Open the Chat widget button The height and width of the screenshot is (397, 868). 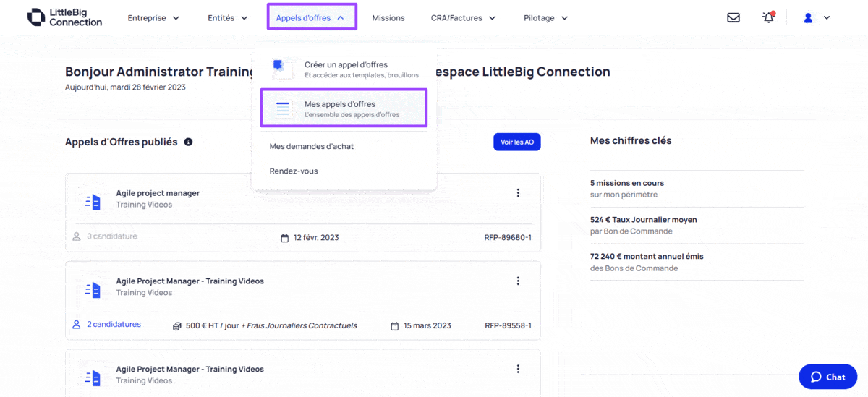pos(827,377)
